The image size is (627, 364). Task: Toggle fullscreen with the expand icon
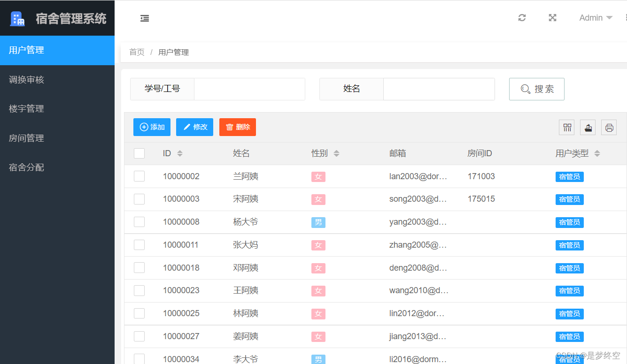(x=553, y=18)
